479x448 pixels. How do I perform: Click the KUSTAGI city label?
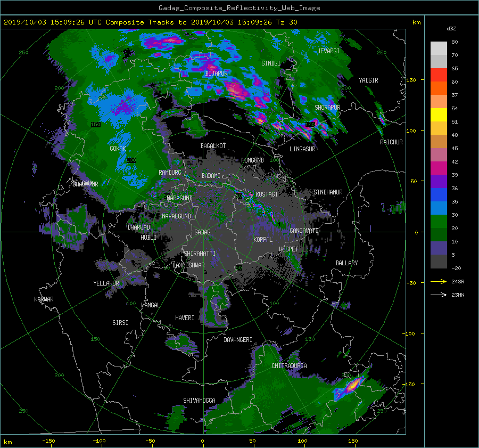(267, 194)
